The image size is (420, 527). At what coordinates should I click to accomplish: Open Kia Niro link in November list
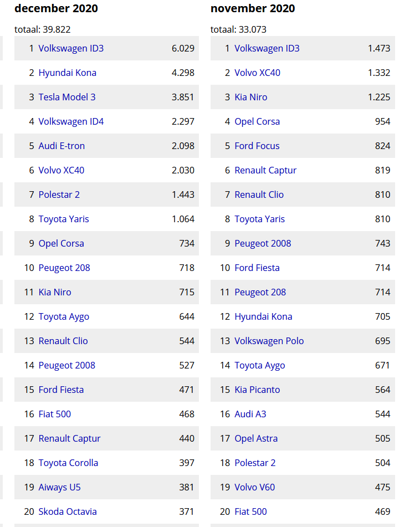click(x=250, y=97)
